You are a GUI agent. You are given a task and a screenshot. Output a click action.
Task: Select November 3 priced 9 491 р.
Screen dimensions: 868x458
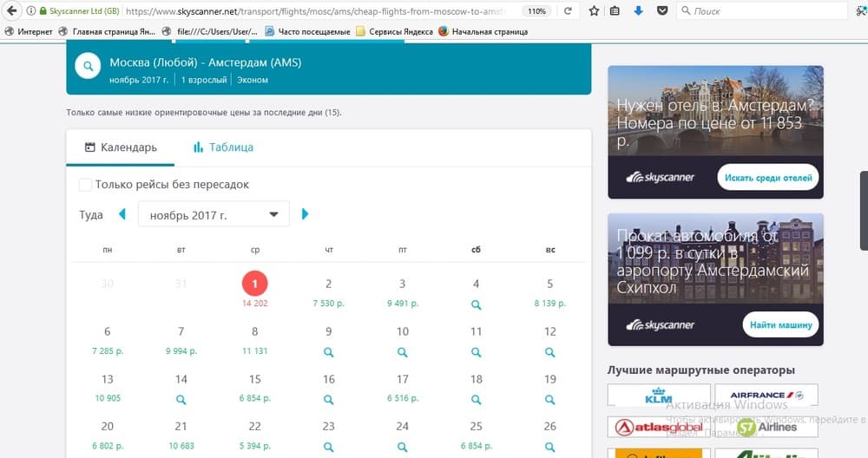[403, 292]
